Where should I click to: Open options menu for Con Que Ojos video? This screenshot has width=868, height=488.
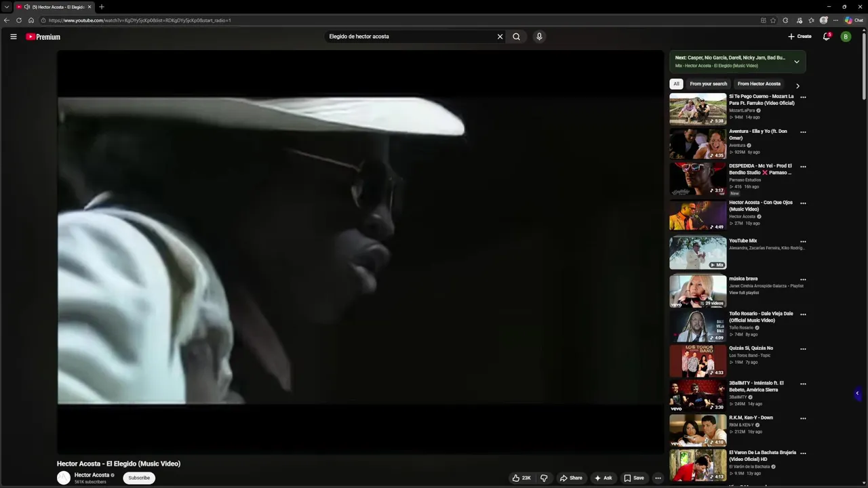(803, 203)
